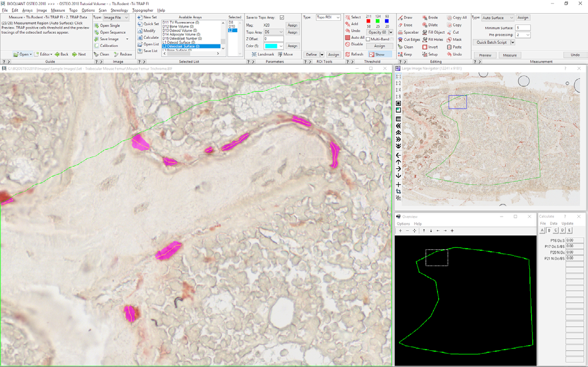Click the blue threshold color swatch

[x=387, y=21]
